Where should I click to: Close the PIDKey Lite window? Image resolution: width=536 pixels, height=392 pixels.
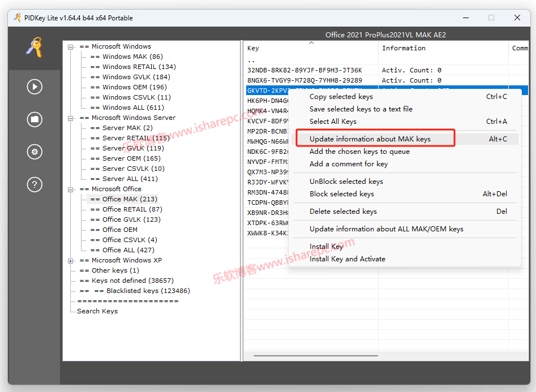(517, 18)
